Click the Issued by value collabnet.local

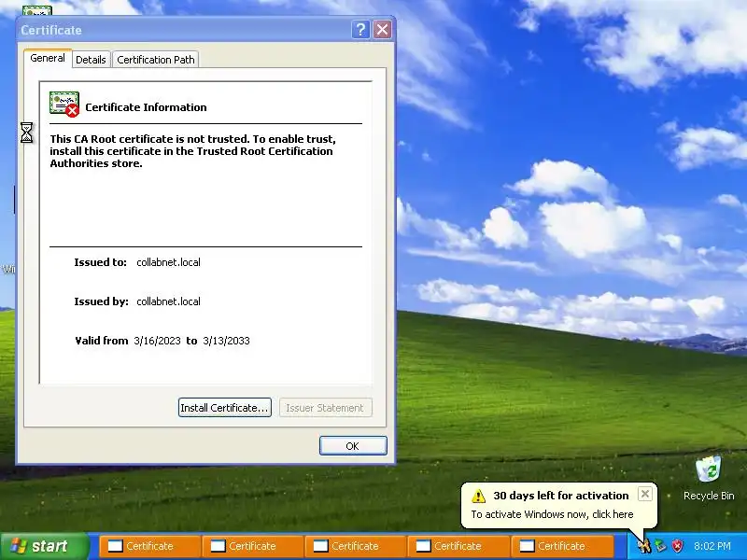168,301
